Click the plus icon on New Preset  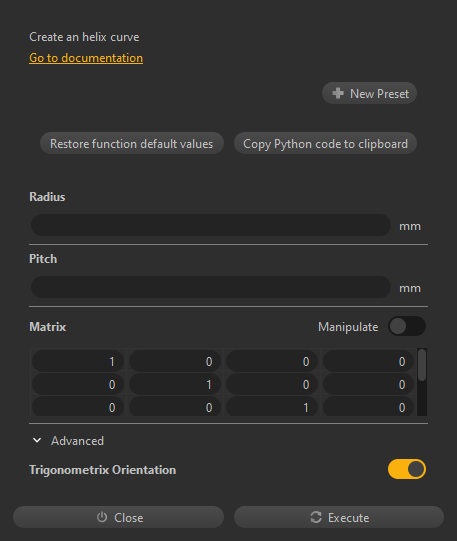[x=338, y=93]
